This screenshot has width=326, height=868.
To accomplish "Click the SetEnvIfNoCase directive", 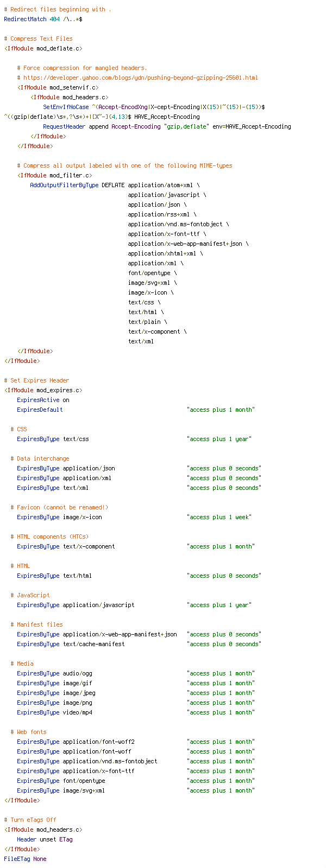I will pyautogui.click(x=66, y=107).
